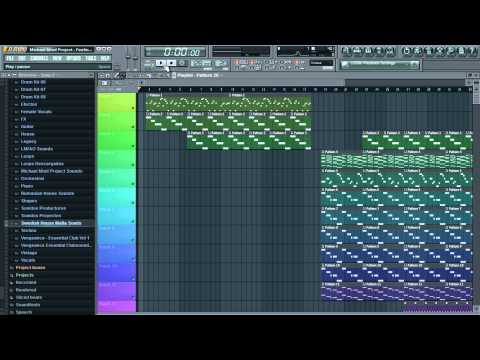This screenshot has height=360, width=480.
Task: Expand the Drum Kit 07 folder
Action: tap(33, 89)
